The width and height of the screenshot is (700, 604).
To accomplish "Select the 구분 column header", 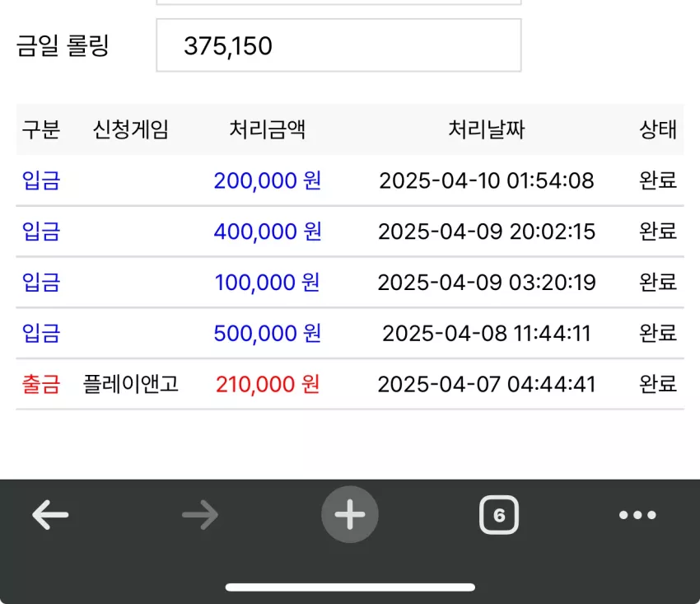I will (x=41, y=129).
